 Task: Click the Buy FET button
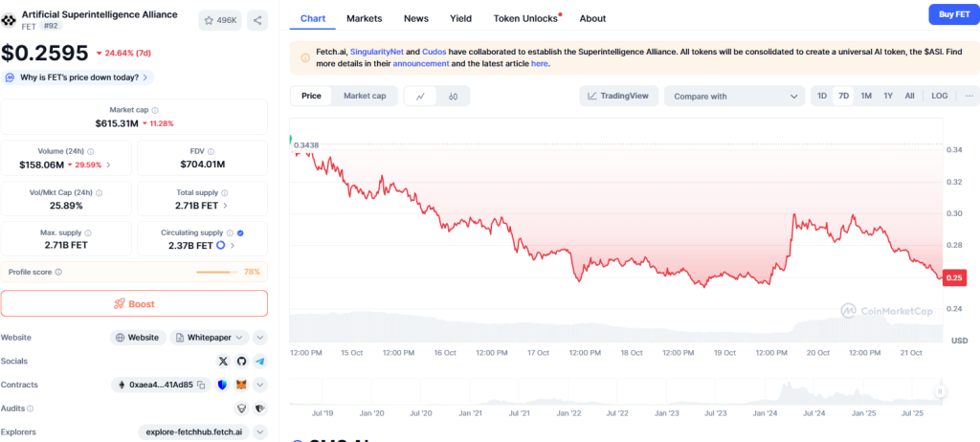click(953, 13)
